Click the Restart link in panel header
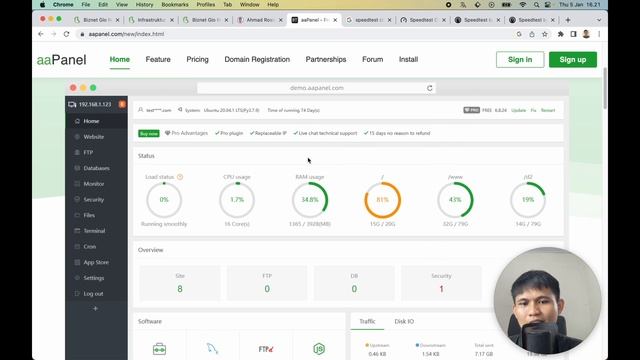Image resolution: width=640 pixels, height=360 pixels. (548, 110)
